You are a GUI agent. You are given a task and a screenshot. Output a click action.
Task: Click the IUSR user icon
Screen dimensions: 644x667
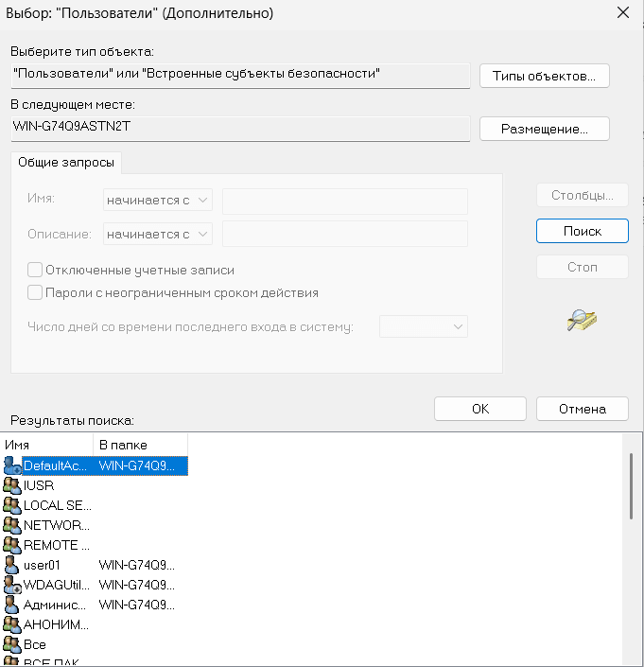12,485
